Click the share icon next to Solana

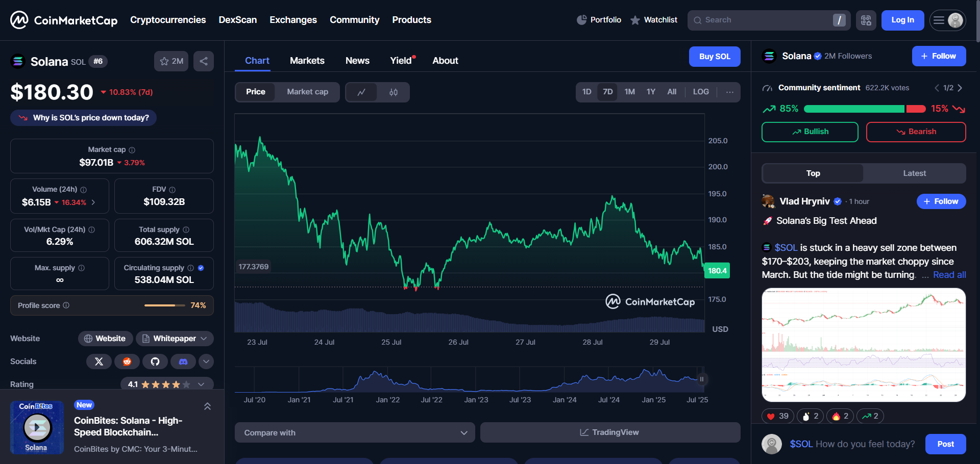point(204,61)
